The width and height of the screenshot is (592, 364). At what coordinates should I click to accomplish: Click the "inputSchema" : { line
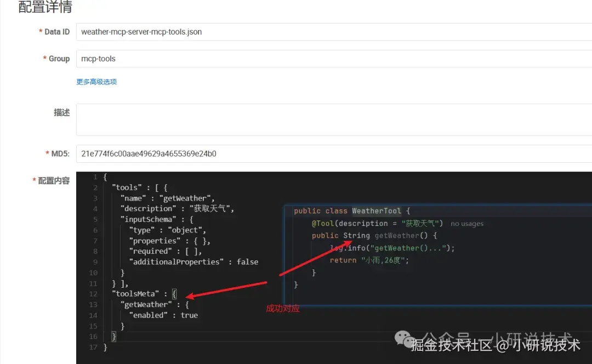click(157, 219)
